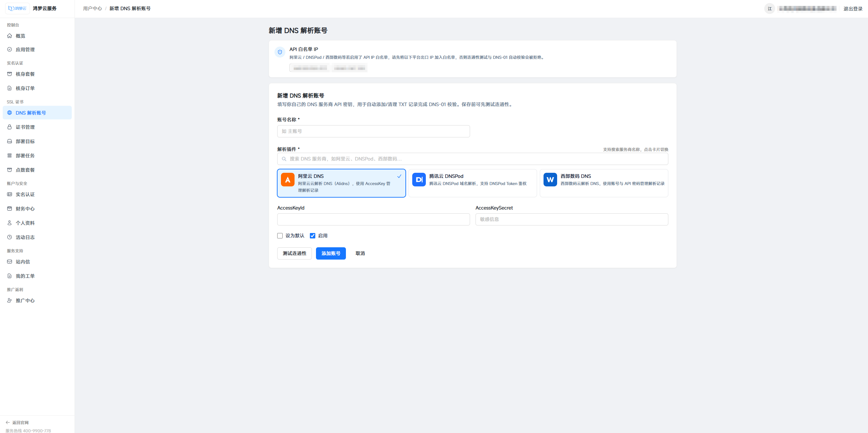Click the magnifier icon in DNS provider search
This screenshot has height=433, width=868.
coord(284,159)
